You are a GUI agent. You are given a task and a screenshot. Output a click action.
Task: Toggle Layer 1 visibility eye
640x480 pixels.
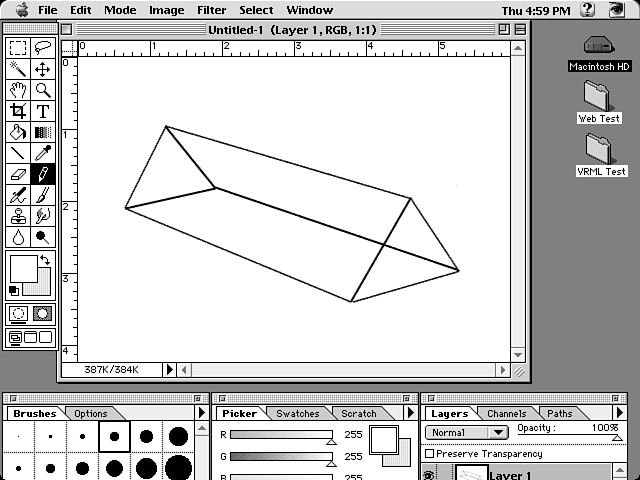click(x=430, y=475)
